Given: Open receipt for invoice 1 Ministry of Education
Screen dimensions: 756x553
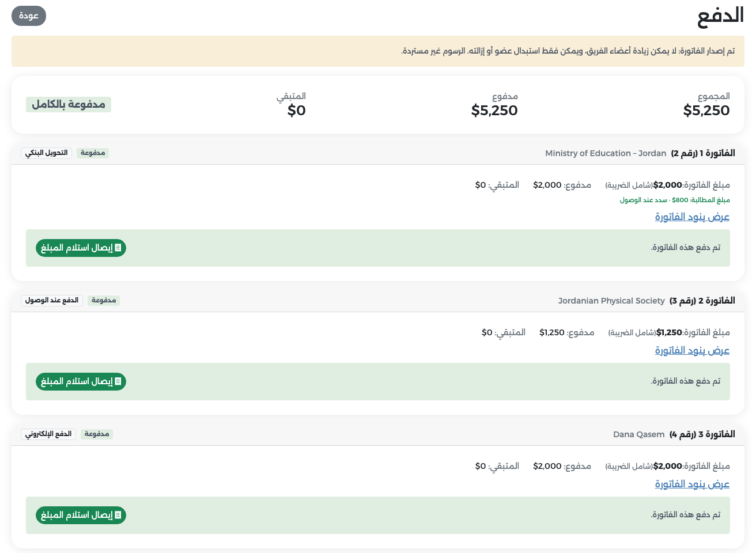Looking at the screenshot, I should [x=81, y=248].
